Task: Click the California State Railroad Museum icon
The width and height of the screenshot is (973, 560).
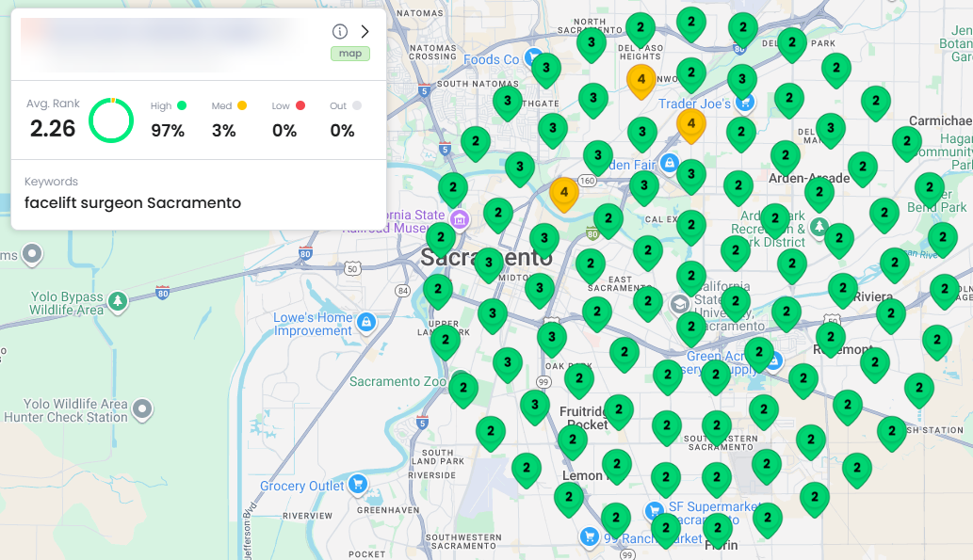Action: 459,219
